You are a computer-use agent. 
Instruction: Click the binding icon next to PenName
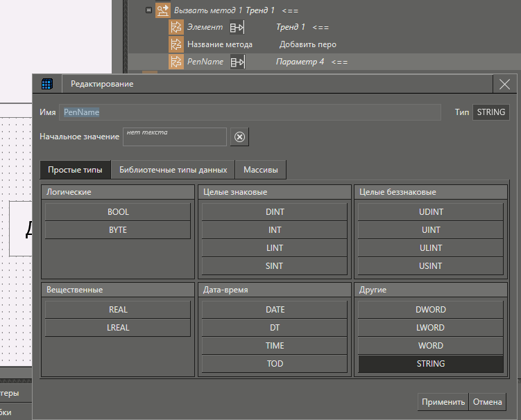click(x=237, y=62)
